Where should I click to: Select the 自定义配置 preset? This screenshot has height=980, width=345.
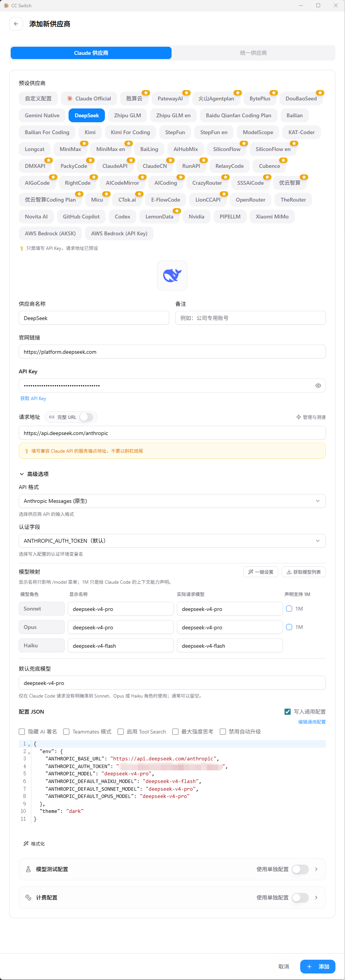coord(38,98)
